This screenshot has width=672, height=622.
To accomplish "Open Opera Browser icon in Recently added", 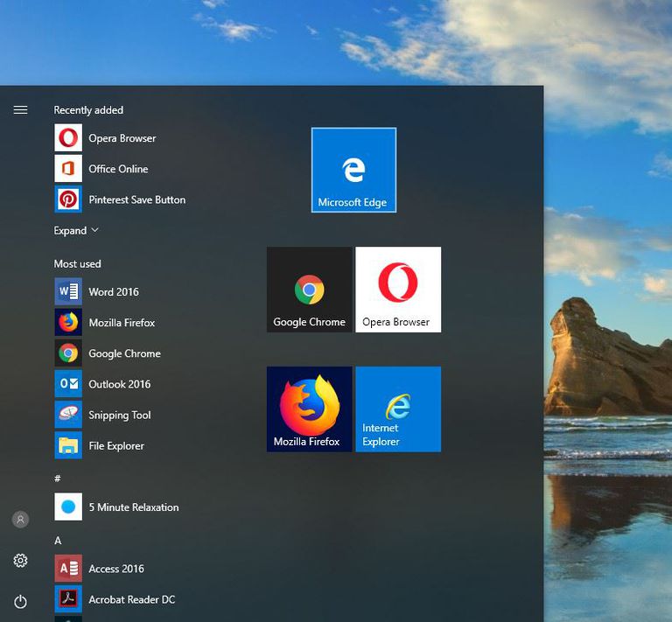I will (x=68, y=138).
